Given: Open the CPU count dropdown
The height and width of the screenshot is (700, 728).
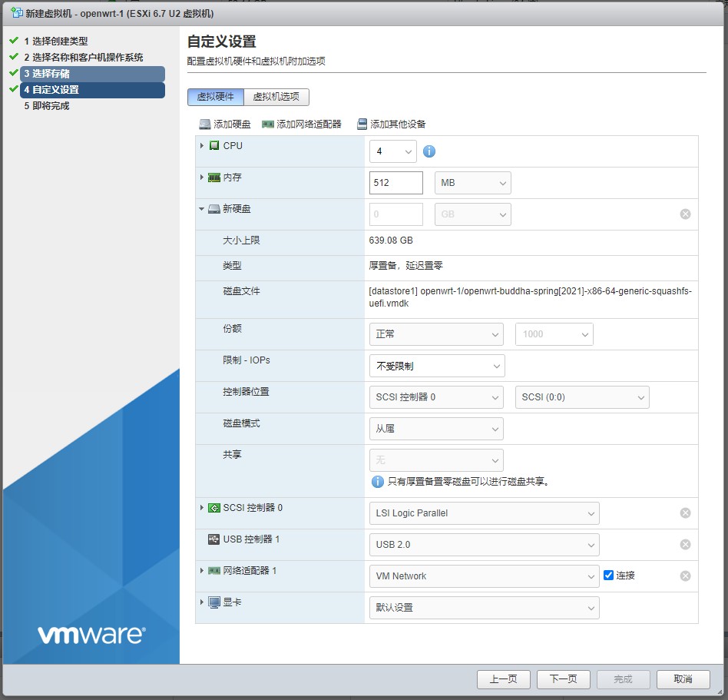Looking at the screenshot, I should tap(392, 151).
